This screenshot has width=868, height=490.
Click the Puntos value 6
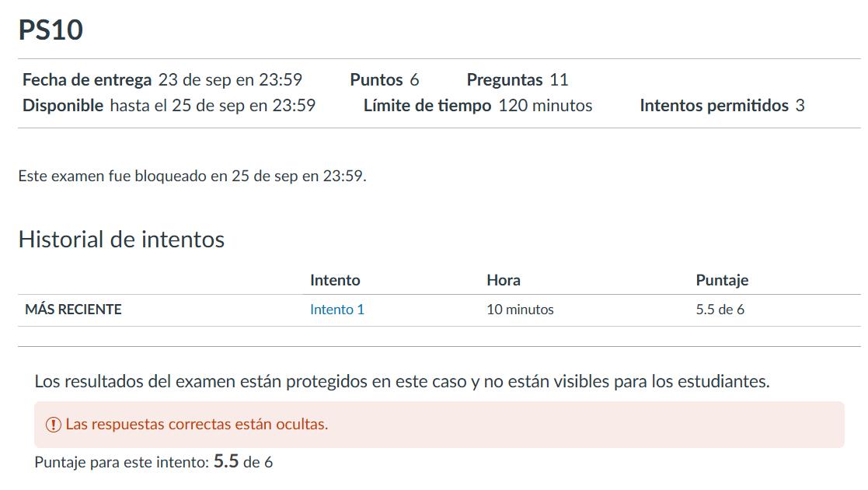tap(414, 80)
